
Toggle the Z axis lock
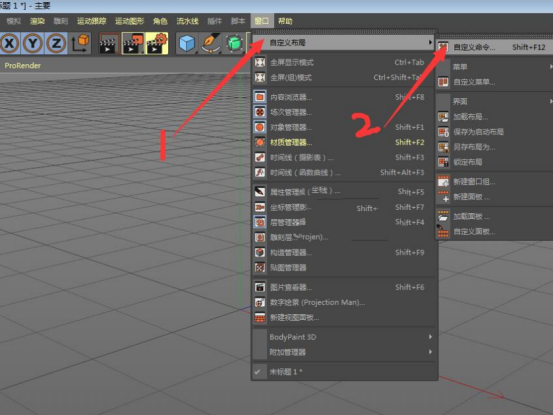(56, 43)
